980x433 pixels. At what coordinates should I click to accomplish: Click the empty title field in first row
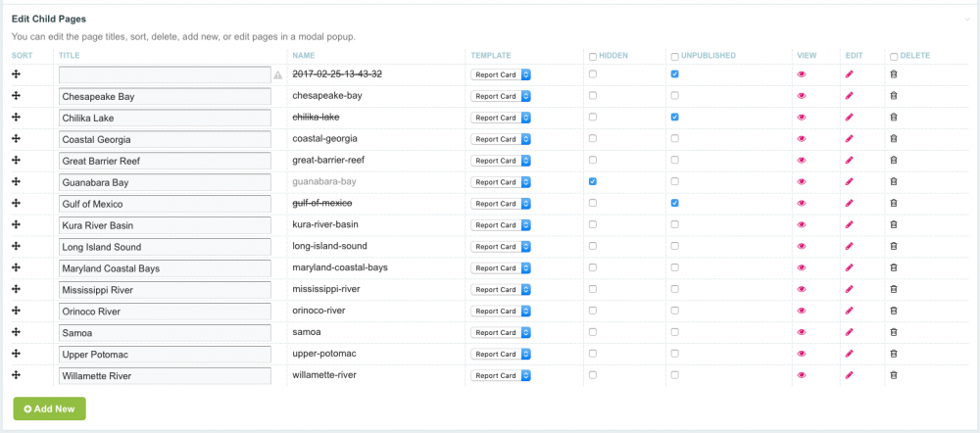[165, 74]
